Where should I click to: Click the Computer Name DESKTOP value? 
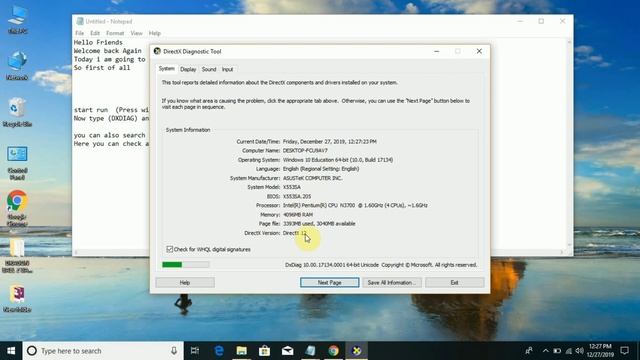(305, 150)
